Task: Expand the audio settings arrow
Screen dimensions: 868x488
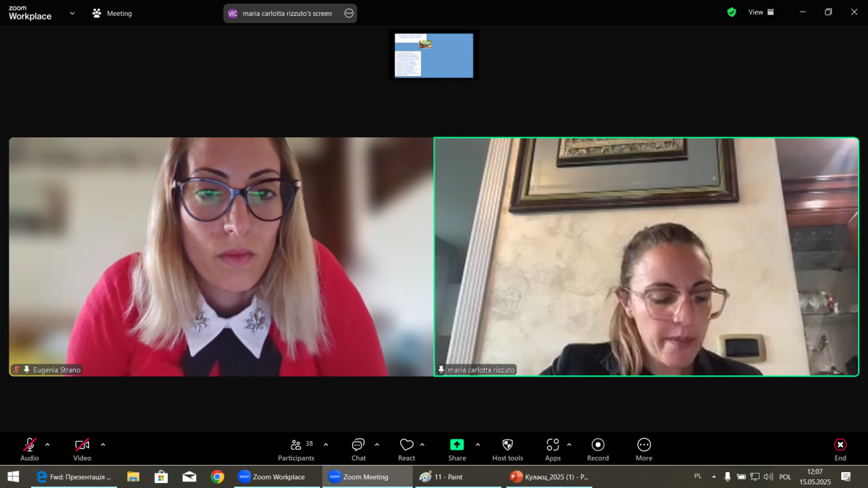Action: pyautogui.click(x=48, y=445)
